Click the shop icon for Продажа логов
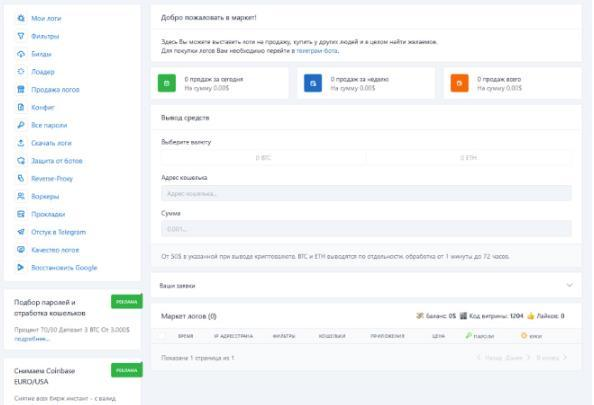594x405 pixels. tap(21, 89)
